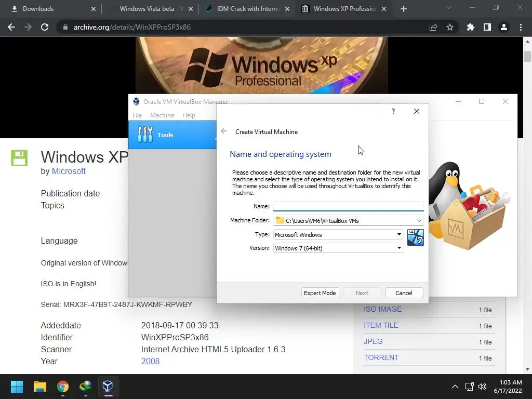This screenshot has height=399, width=532.
Task: Cancel the Create Virtual Machine dialog
Action: point(404,293)
